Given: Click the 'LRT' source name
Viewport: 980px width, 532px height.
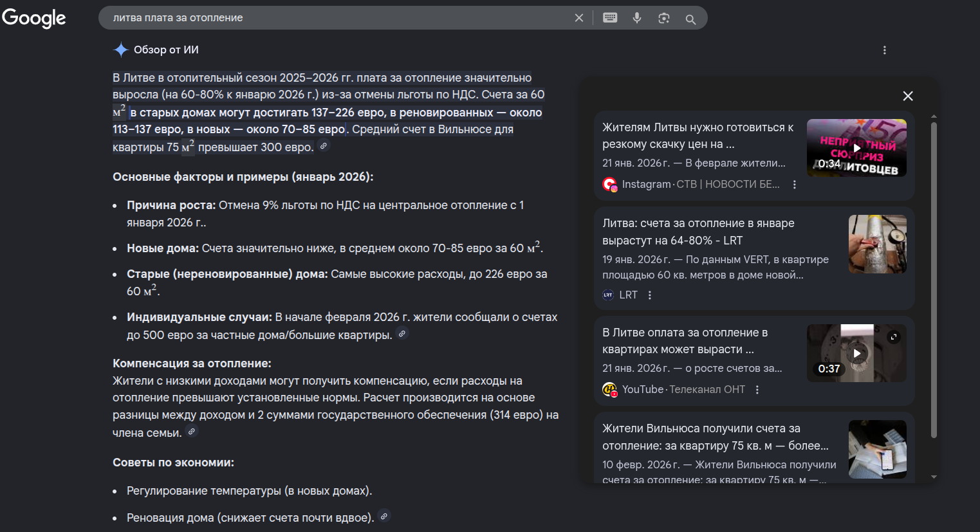Looking at the screenshot, I should [628, 295].
